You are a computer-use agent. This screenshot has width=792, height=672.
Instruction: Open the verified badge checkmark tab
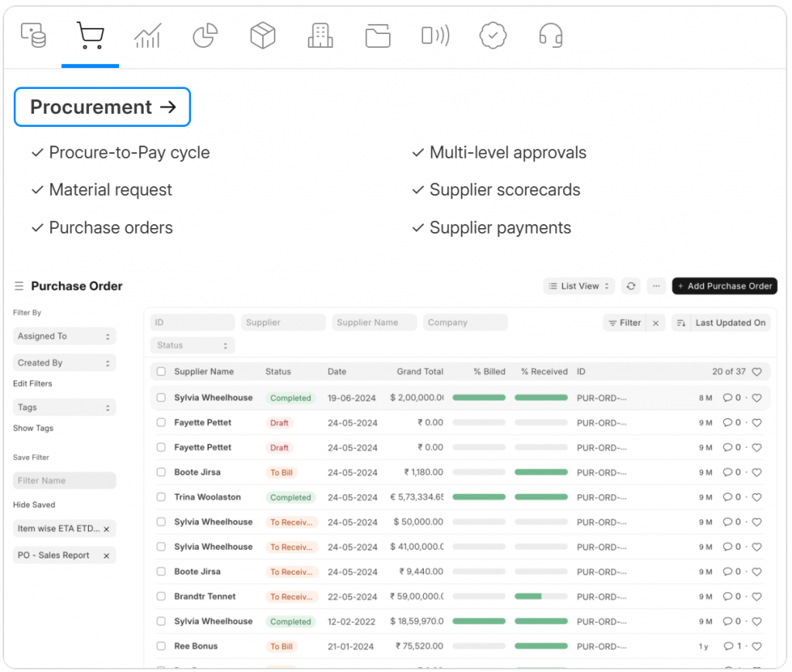click(x=492, y=36)
